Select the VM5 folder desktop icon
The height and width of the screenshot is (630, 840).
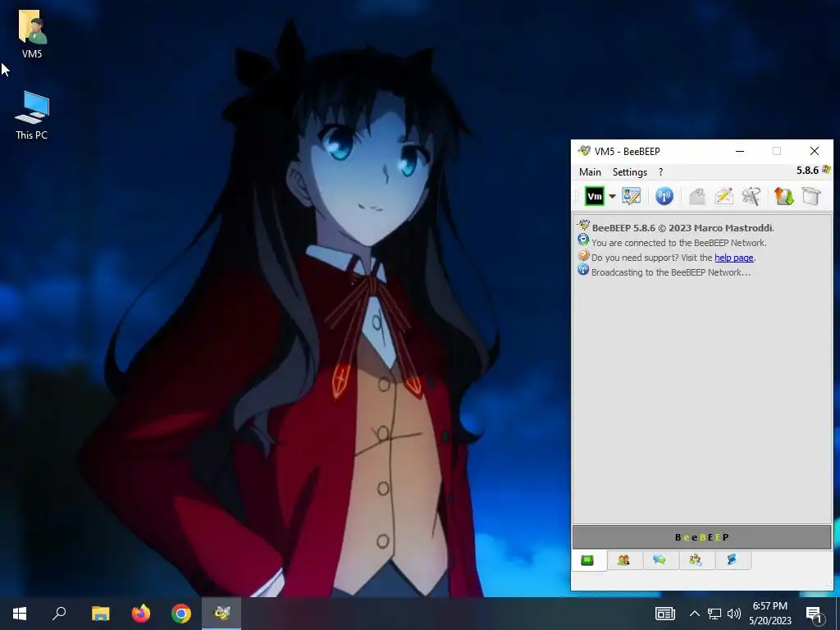pos(32,34)
